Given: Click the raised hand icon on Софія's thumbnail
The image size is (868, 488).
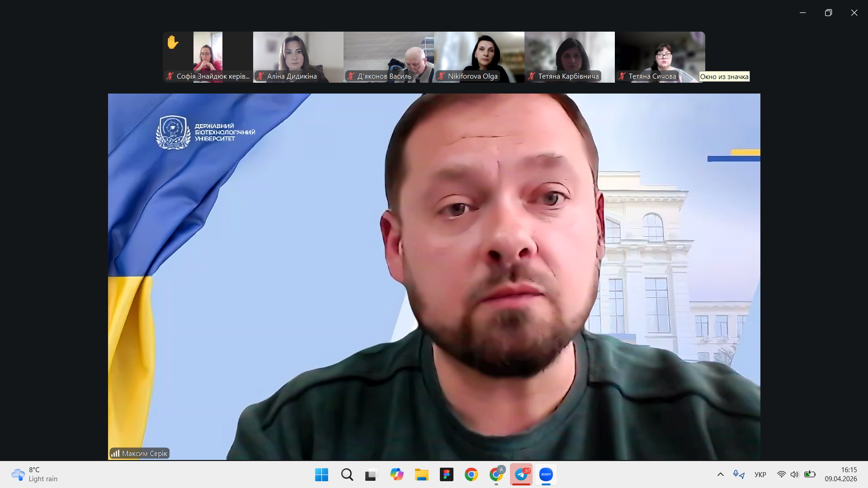Looking at the screenshot, I should point(173,42).
